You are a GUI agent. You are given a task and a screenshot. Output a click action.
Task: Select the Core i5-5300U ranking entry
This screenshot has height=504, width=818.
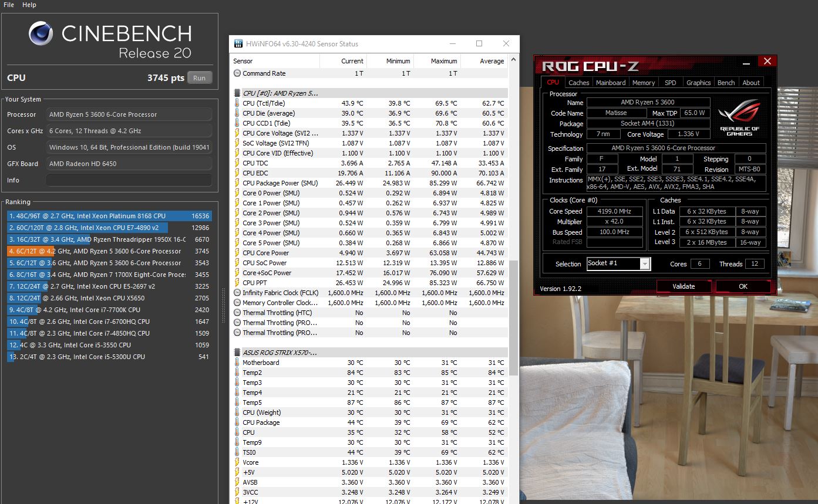109,357
